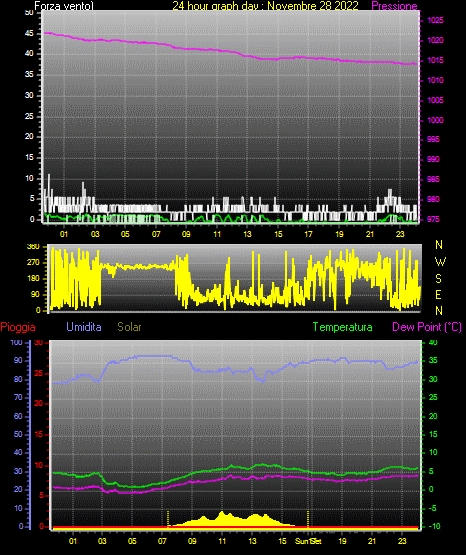This screenshot has height=555, width=466.
Task: Click the red Pioggia legend label
Action: (18, 327)
